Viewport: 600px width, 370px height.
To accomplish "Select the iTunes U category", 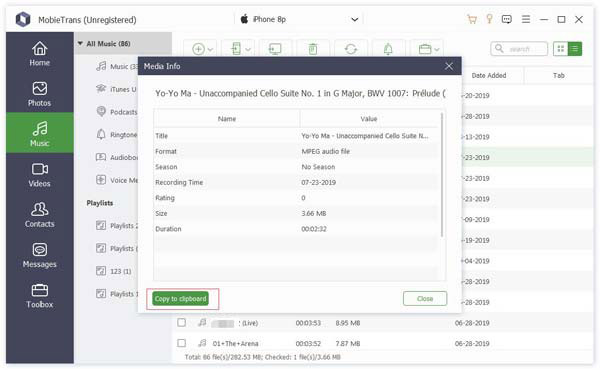I will pos(117,89).
